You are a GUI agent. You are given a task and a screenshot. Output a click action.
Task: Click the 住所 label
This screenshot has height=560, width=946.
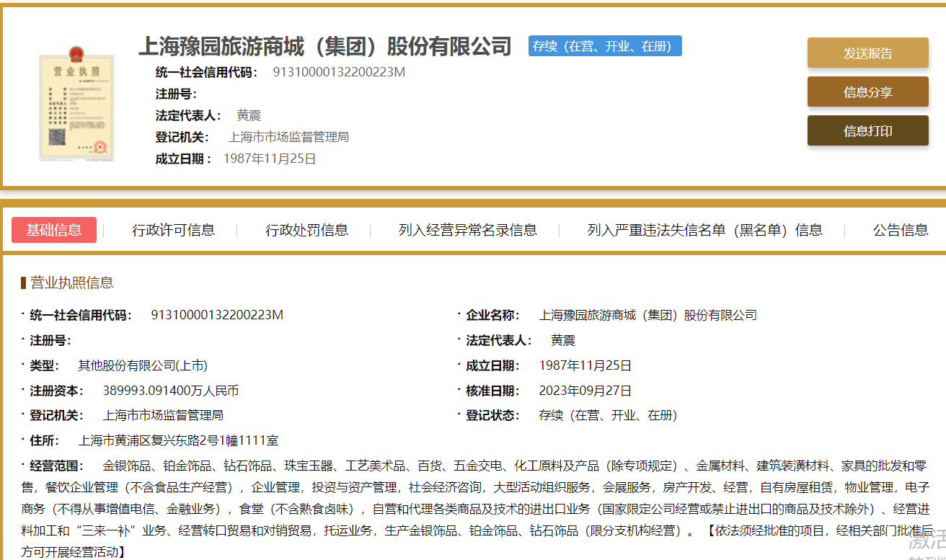click(44, 440)
